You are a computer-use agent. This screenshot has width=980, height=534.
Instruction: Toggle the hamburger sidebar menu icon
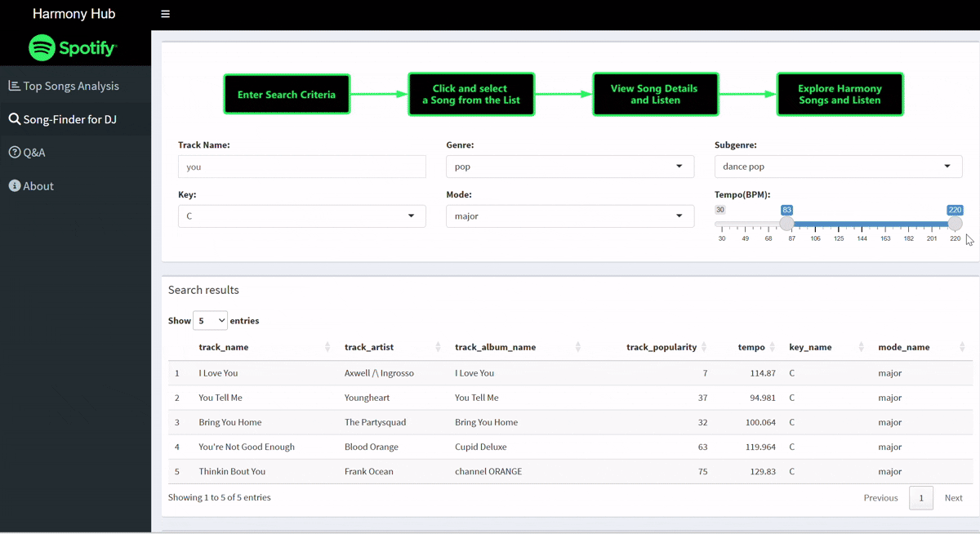point(165,14)
